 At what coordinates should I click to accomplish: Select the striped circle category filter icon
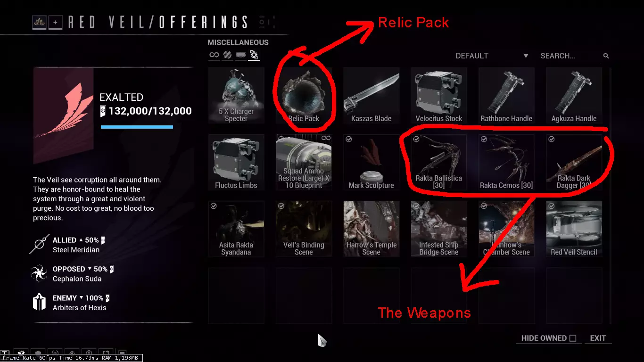[227, 55]
